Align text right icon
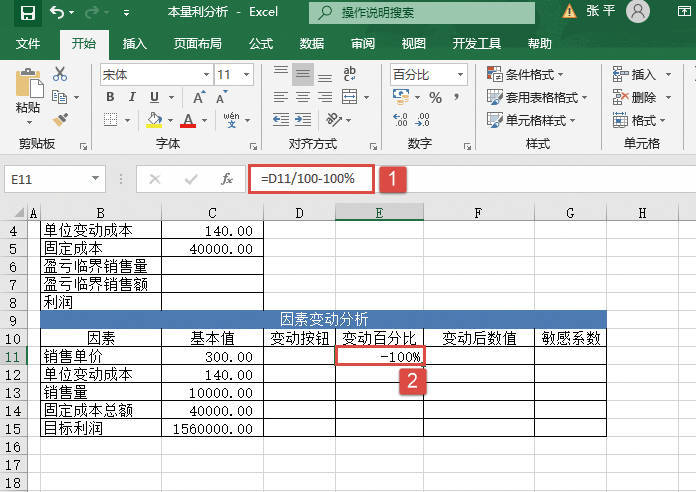The width and height of the screenshot is (696, 492). (x=325, y=97)
